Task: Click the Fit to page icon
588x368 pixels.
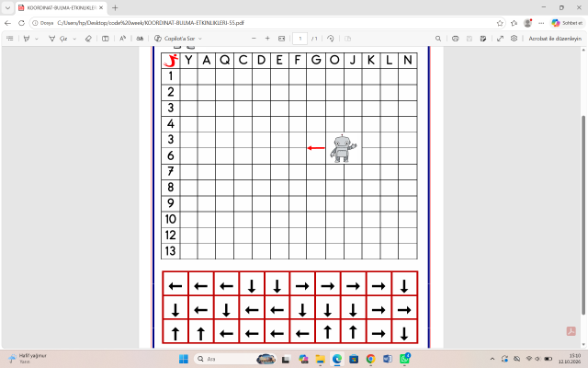Action: [282, 39]
